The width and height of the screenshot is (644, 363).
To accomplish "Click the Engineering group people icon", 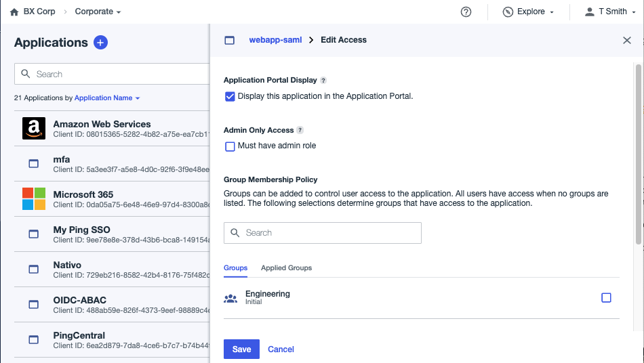I will point(230,299).
